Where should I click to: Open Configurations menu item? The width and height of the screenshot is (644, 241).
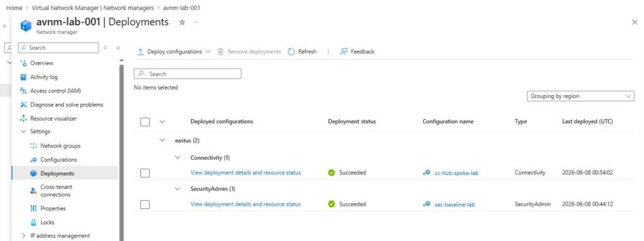(x=58, y=160)
